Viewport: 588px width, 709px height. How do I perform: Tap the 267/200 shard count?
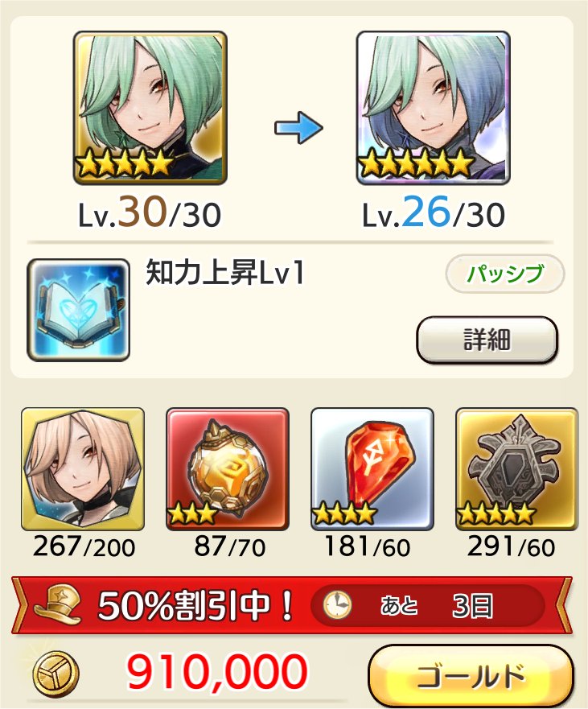point(84,546)
